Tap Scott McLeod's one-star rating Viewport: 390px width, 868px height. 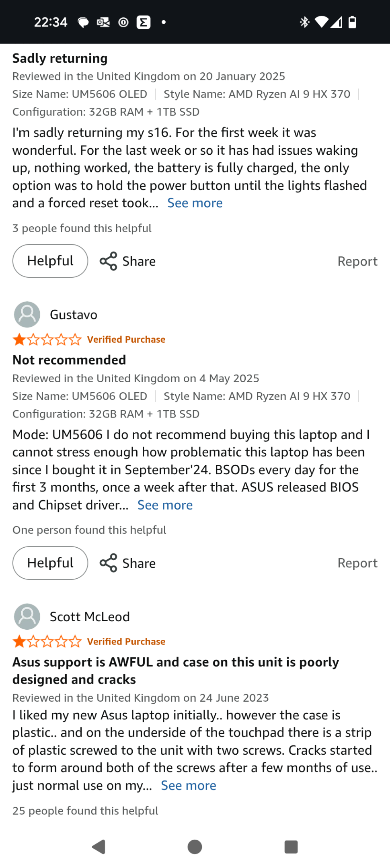(47, 642)
